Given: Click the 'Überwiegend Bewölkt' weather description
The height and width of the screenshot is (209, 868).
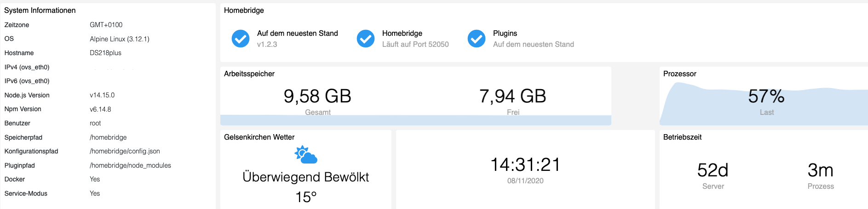Looking at the screenshot, I should click(x=306, y=177).
